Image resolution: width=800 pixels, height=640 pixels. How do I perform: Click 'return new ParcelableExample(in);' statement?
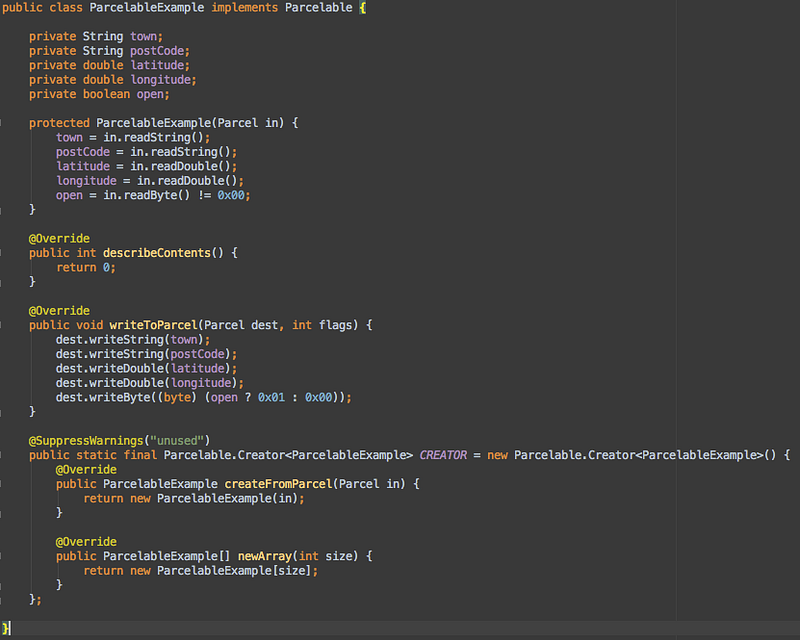click(194, 499)
